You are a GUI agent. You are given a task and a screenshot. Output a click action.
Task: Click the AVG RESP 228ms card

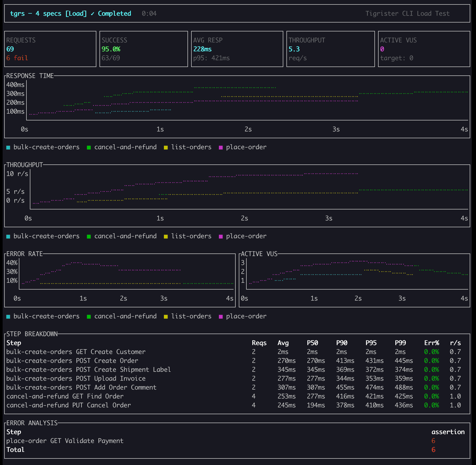[237, 49]
